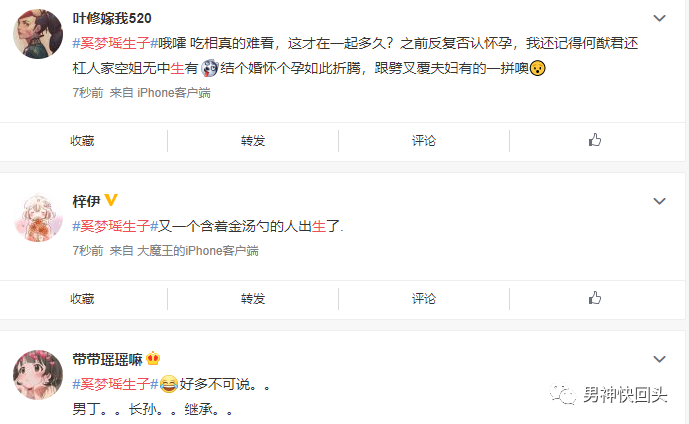Click thumbs-up icon on 梓伊's post
689x424 pixels.
(595, 298)
